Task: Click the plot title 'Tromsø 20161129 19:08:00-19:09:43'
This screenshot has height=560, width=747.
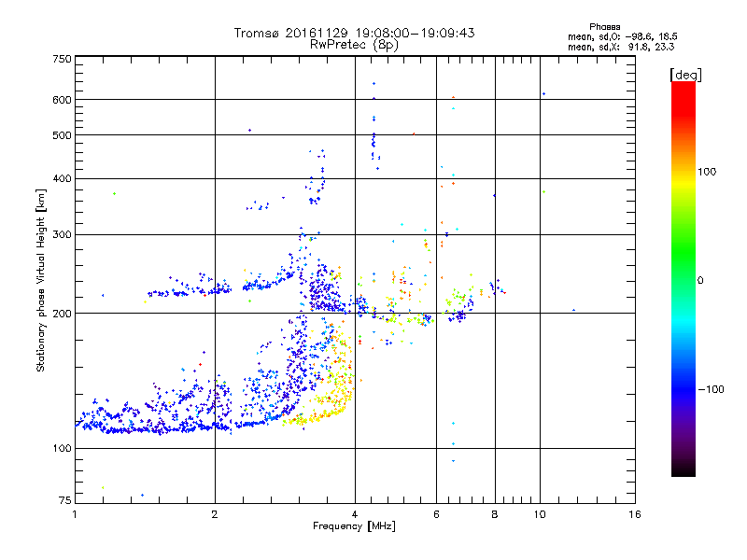Action: [354, 33]
